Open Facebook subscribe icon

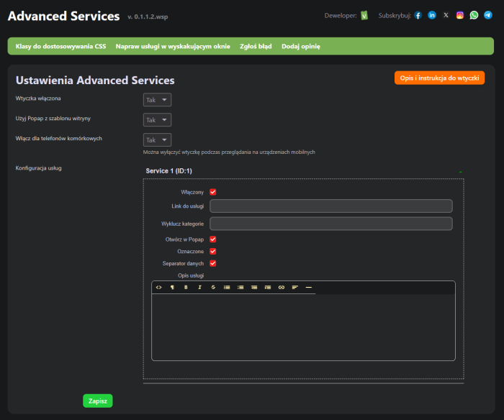point(418,15)
